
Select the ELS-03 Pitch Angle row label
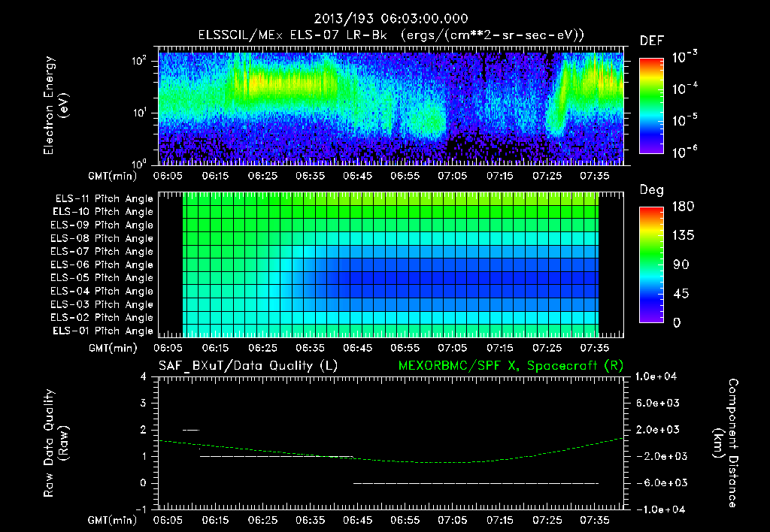(x=102, y=304)
